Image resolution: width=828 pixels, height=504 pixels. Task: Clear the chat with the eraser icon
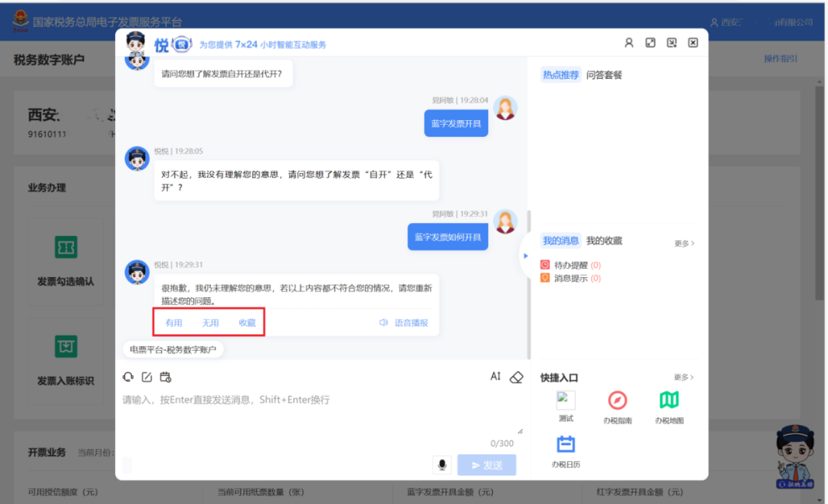click(x=516, y=377)
